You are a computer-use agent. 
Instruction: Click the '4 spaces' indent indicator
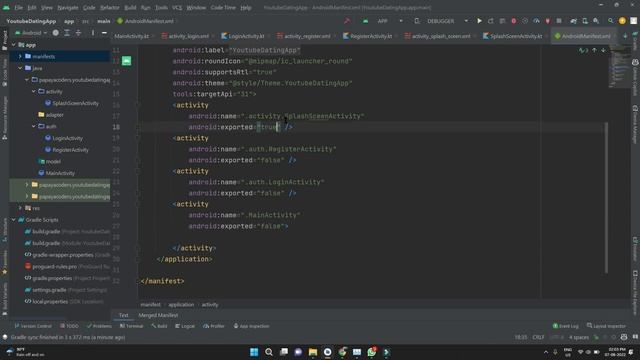point(579,337)
